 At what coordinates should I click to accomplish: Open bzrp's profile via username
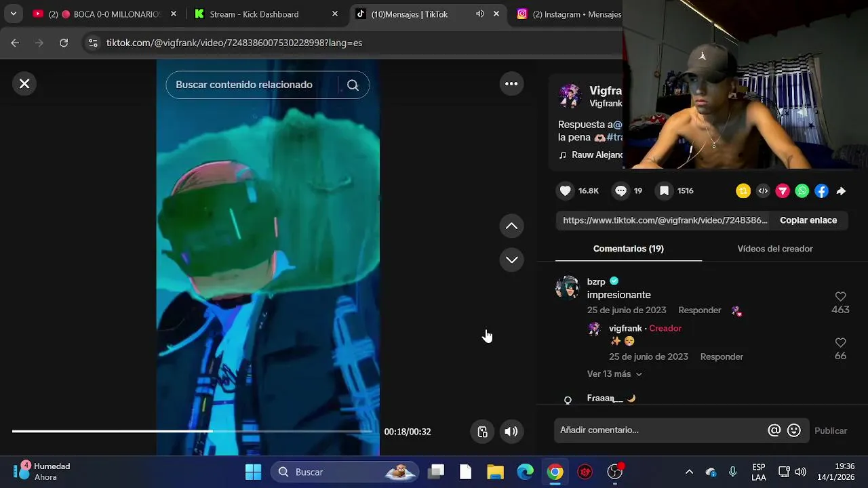tap(596, 282)
